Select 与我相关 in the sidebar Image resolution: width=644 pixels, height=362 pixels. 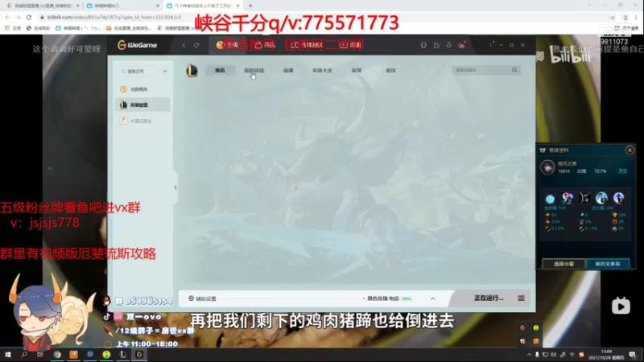point(143,89)
